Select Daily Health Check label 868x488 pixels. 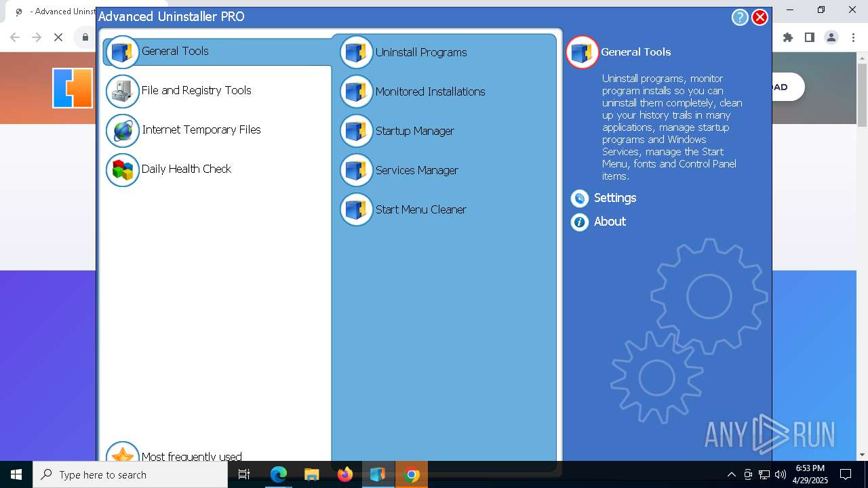point(186,169)
